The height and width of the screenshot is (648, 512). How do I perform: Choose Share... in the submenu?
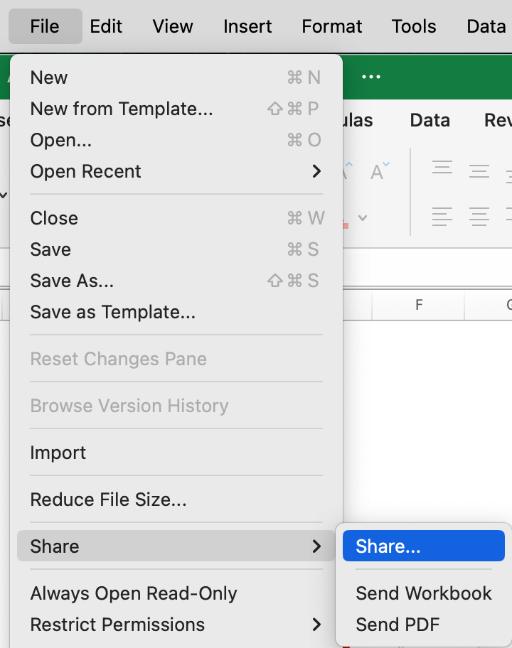click(424, 546)
